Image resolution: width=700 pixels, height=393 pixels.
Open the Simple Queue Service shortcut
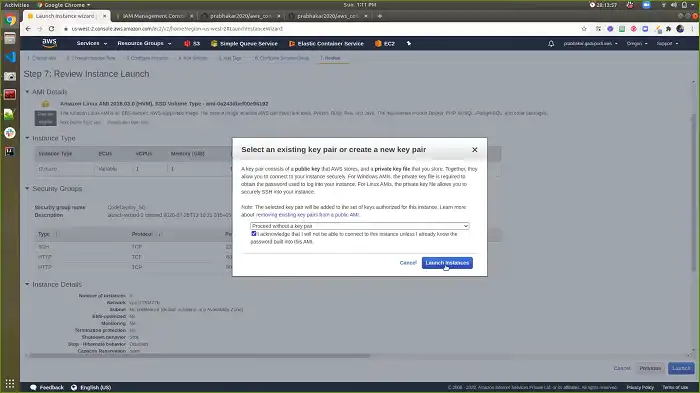tap(244, 43)
